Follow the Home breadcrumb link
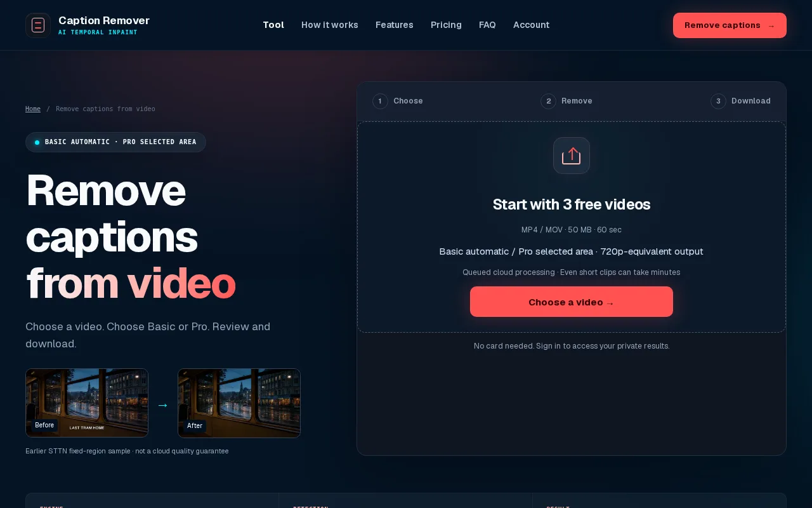812x508 pixels. tap(33, 109)
